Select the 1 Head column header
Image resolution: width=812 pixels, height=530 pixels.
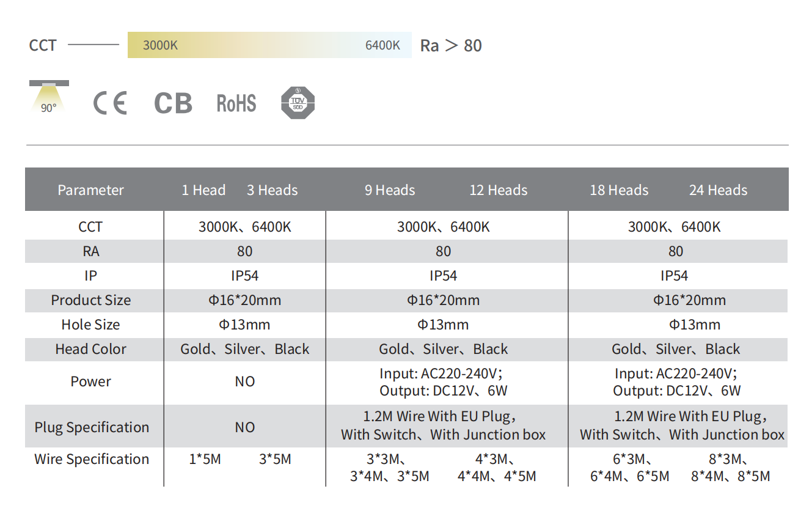click(x=203, y=190)
